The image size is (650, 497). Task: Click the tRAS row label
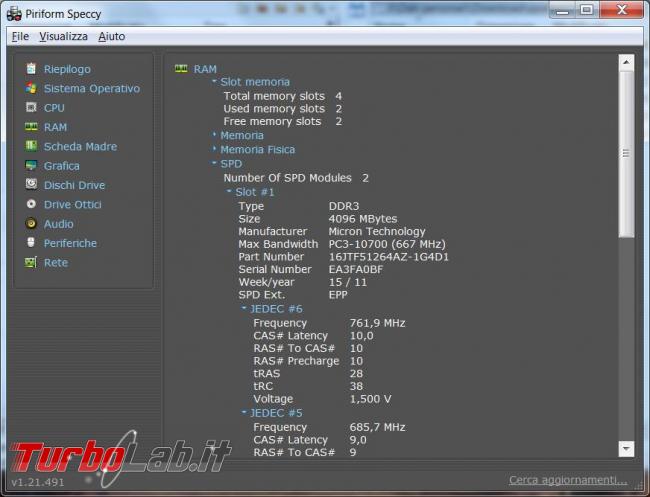(x=267, y=373)
